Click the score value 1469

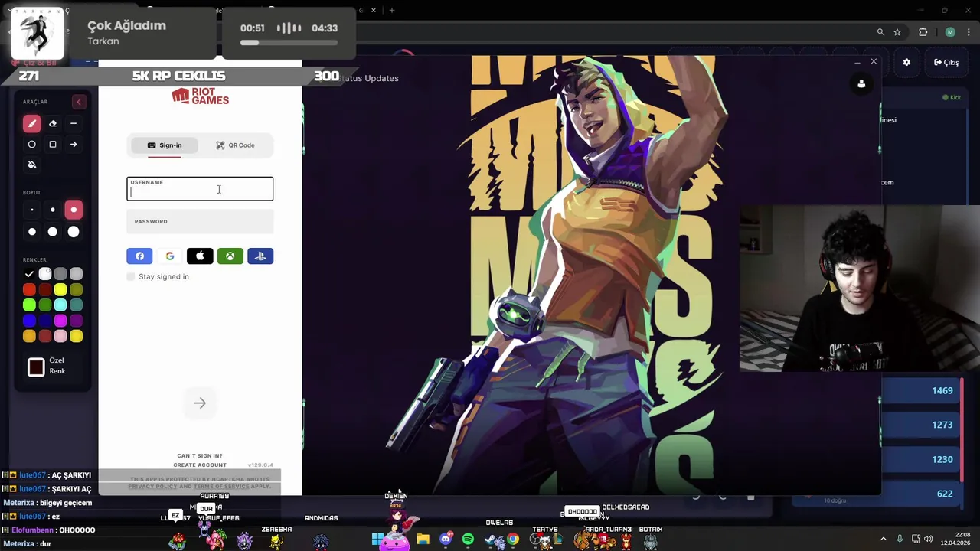[x=942, y=391]
